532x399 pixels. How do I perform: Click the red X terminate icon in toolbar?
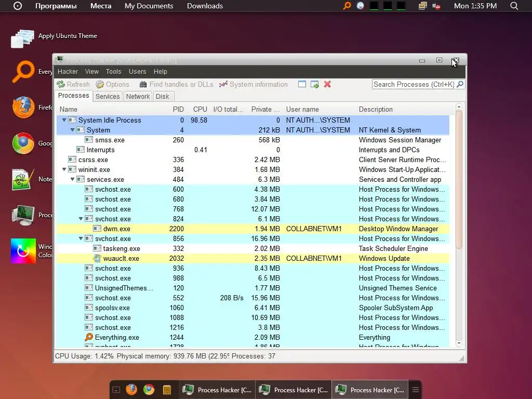coord(327,84)
